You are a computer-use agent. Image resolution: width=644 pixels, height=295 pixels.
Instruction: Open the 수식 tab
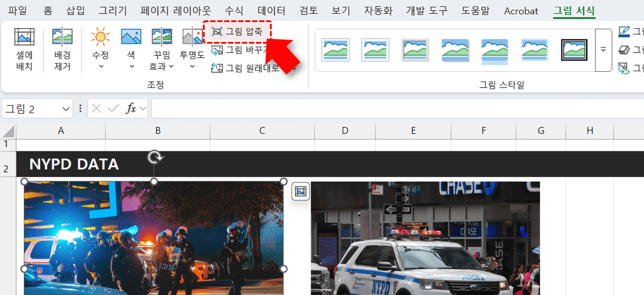[233, 10]
